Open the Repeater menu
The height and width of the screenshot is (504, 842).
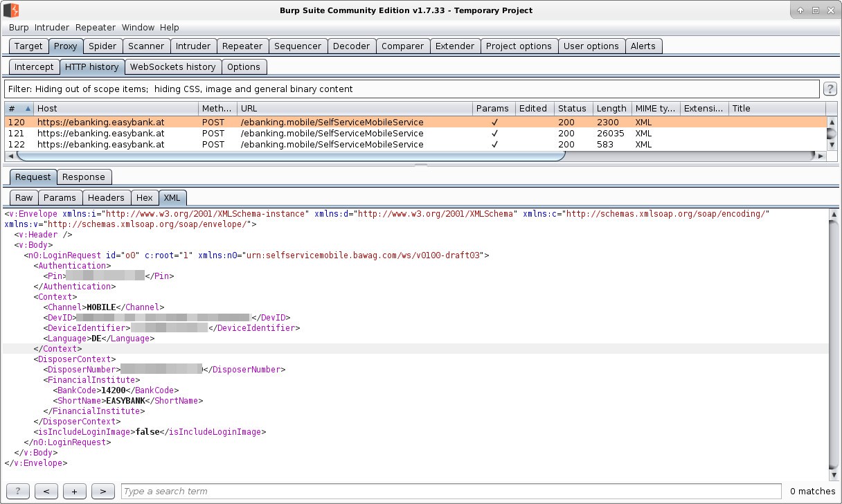[96, 28]
